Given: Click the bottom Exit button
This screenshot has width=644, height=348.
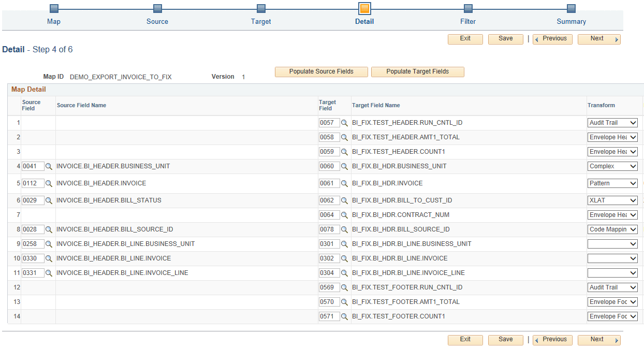Looking at the screenshot, I should 465,340.
